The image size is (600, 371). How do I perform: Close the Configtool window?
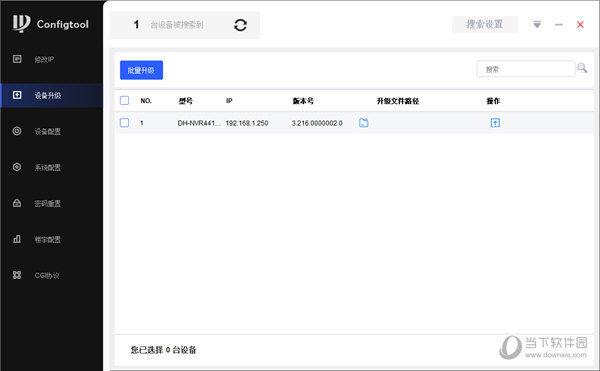[580, 24]
